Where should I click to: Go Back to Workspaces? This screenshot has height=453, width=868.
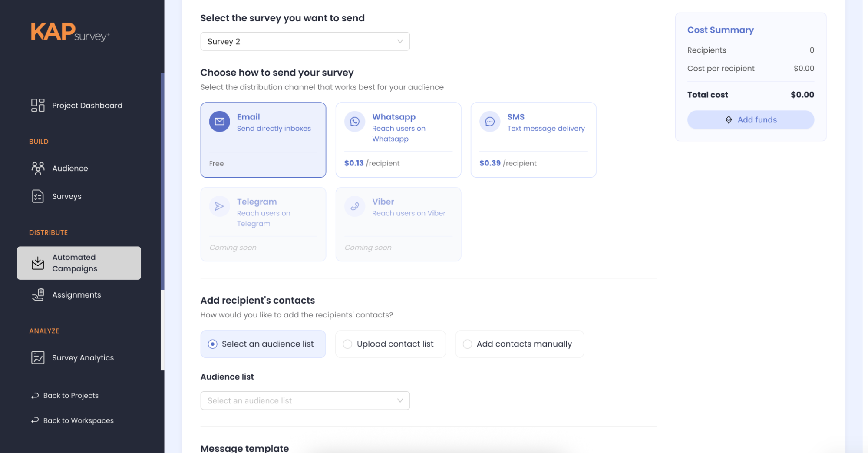pos(72,420)
